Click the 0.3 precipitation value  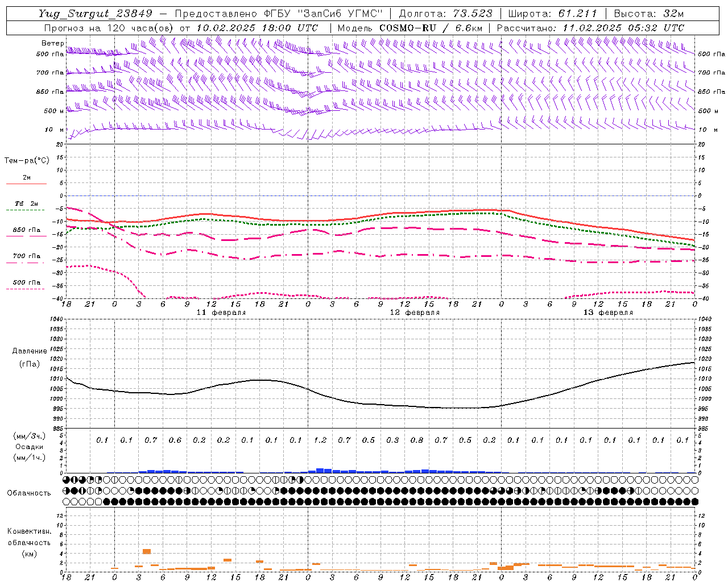click(x=393, y=440)
